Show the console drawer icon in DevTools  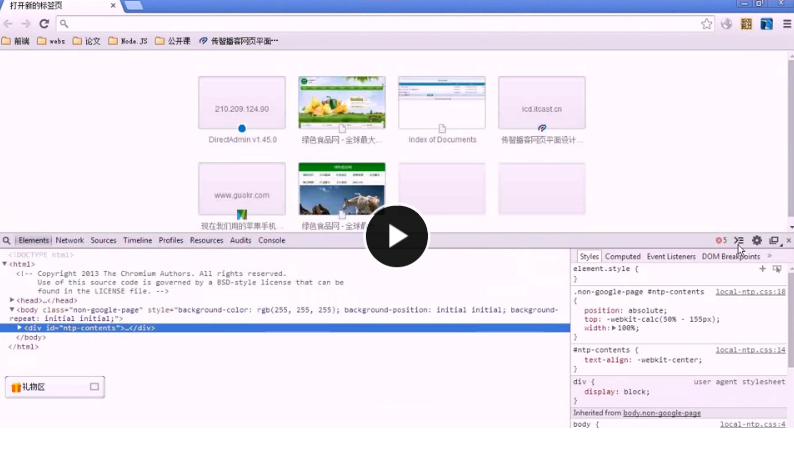pyautogui.click(x=739, y=240)
